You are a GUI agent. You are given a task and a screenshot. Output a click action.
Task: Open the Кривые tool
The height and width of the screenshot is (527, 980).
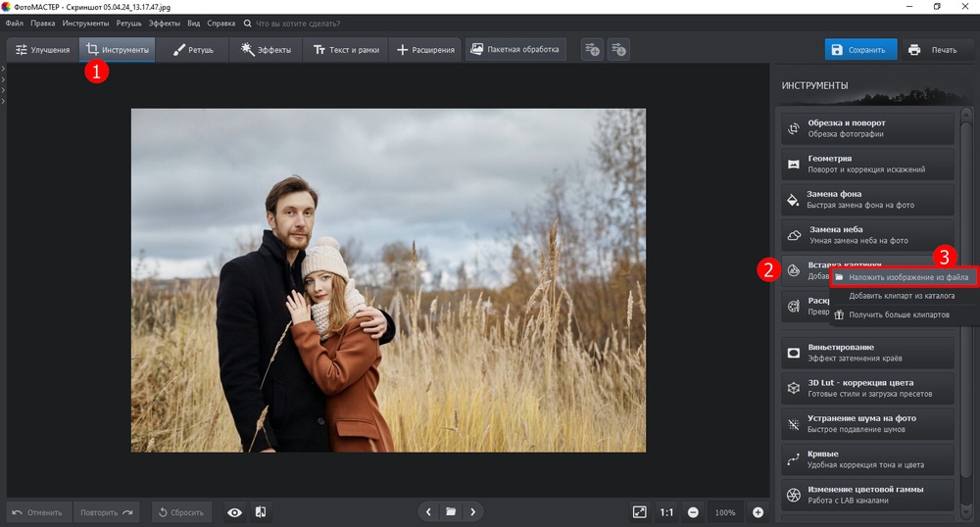867,459
